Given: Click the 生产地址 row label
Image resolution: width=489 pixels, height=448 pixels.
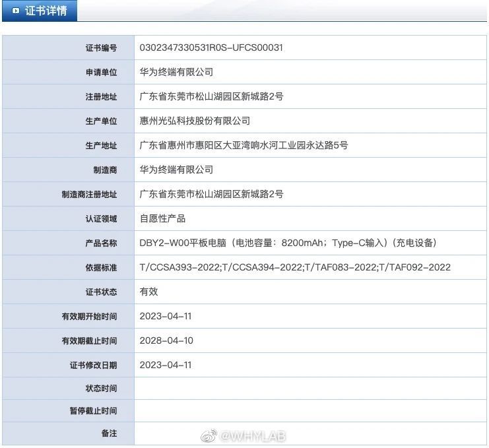Looking at the screenshot, I should (102, 146).
